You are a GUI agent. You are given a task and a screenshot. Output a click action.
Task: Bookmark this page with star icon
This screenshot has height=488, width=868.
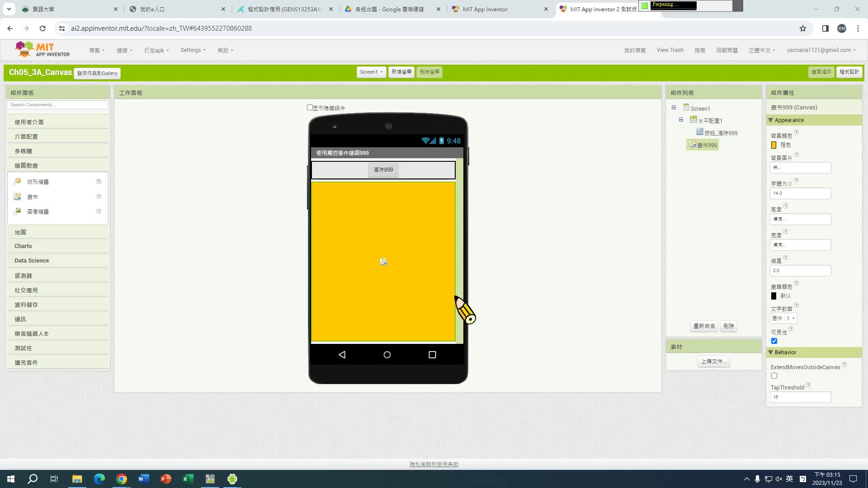coord(803,28)
